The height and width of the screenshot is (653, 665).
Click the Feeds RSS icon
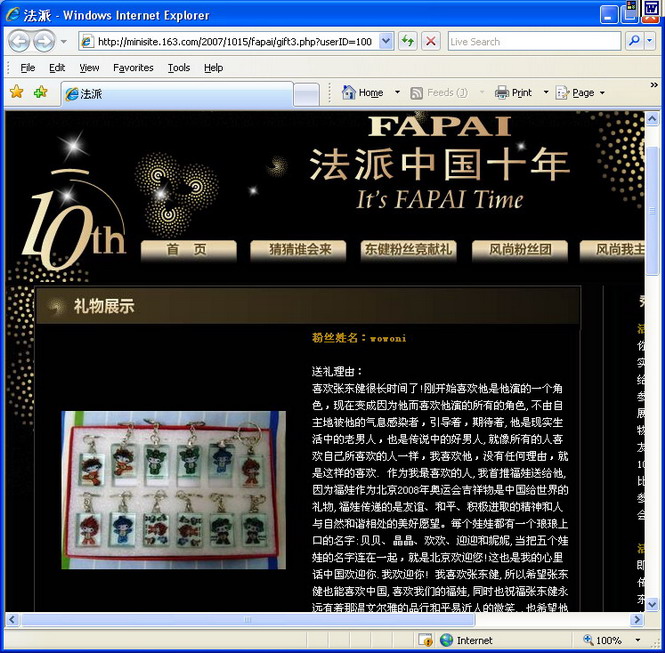[x=416, y=93]
